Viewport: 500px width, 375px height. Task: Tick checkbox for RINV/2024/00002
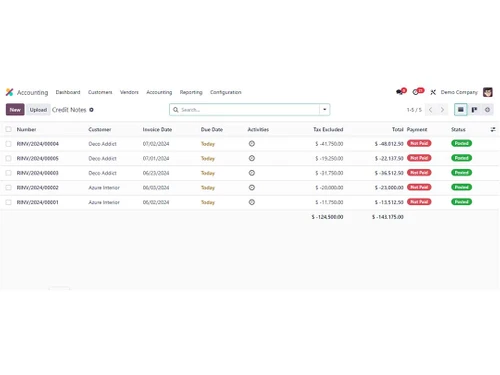[x=9, y=188]
